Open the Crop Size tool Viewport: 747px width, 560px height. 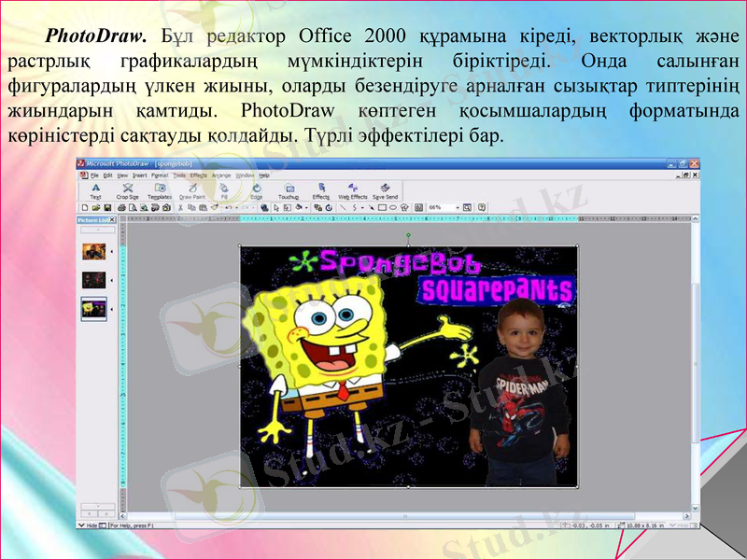click(127, 191)
